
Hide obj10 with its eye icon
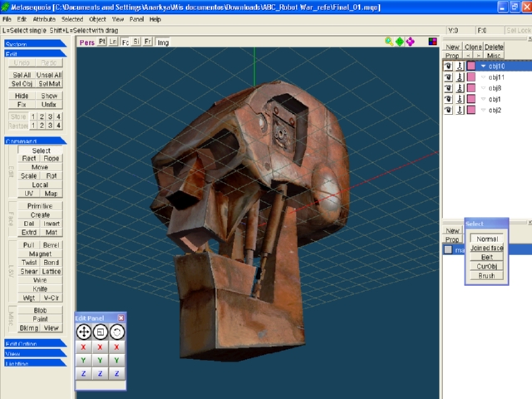tap(448, 66)
